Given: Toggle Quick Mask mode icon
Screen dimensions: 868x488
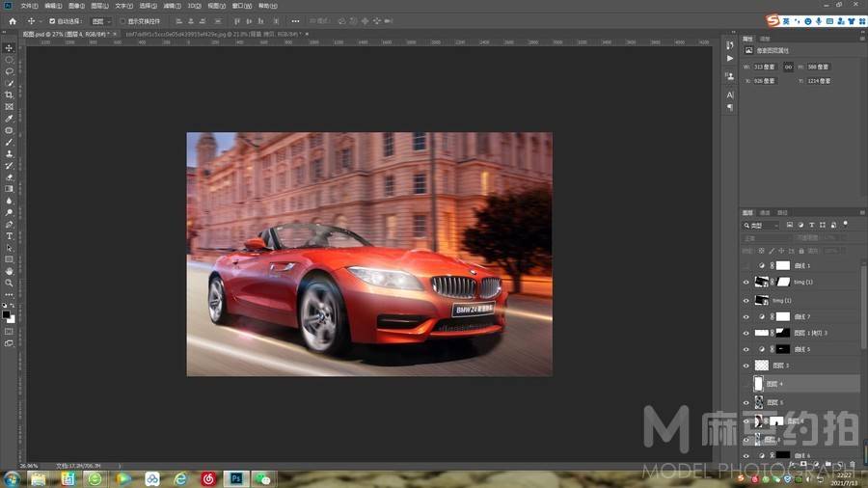Looking at the screenshot, I should (x=9, y=332).
